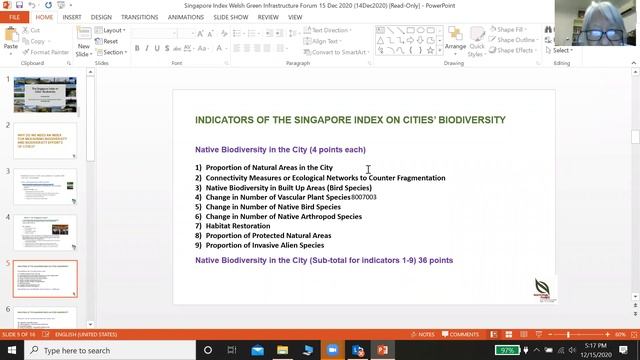Click the Redo/Repeat icon in the quick access toolbar
The width and height of the screenshot is (640, 360).
48,5
